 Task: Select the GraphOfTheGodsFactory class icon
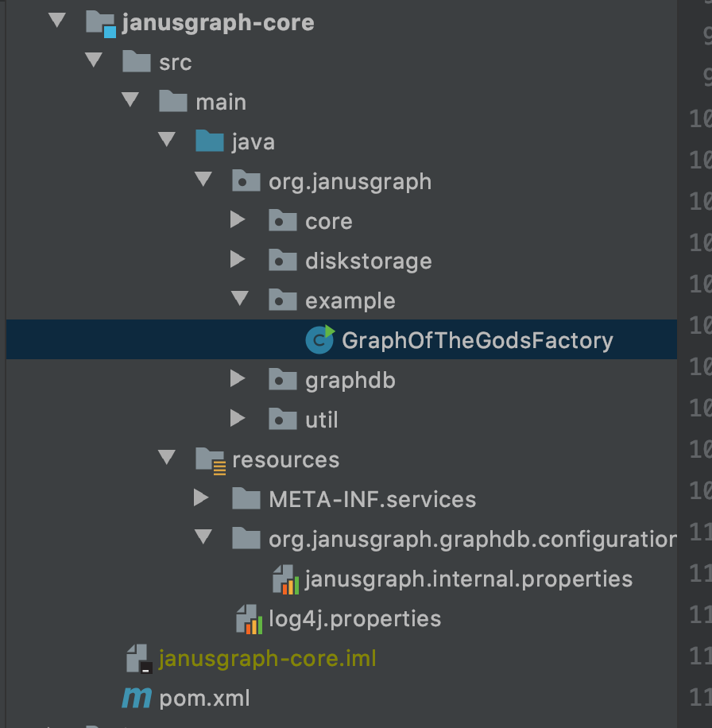point(319,339)
